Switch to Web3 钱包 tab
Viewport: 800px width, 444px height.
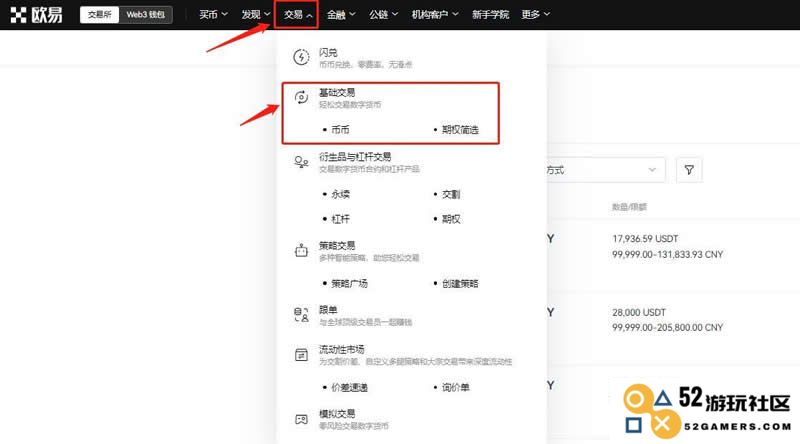(145, 15)
